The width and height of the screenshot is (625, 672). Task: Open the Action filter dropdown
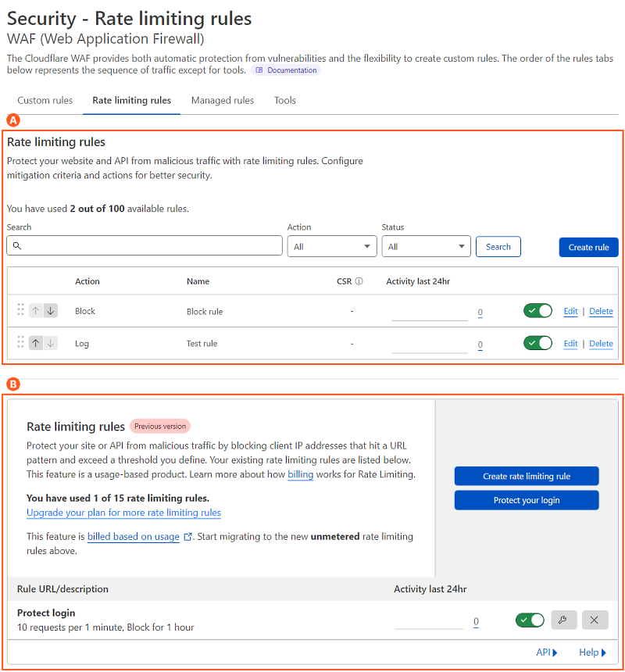click(331, 246)
